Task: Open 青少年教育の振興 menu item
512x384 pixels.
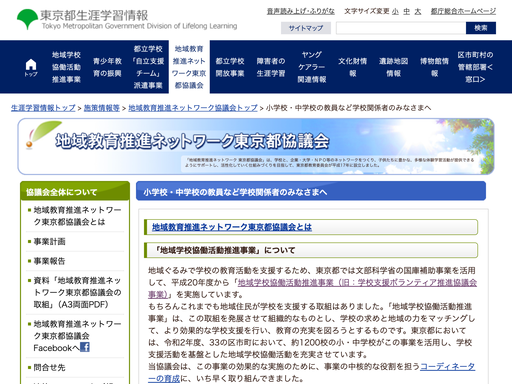Action: coord(107,67)
